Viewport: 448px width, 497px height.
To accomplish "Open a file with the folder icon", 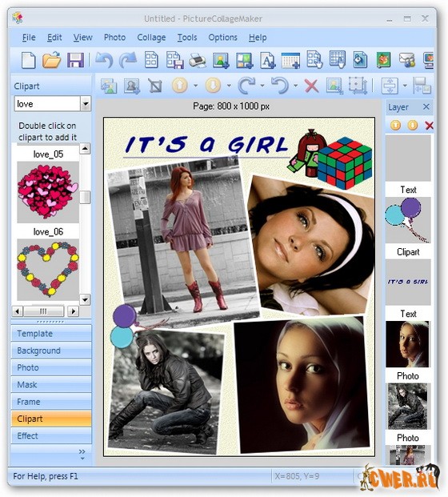I will tap(52, 60).
